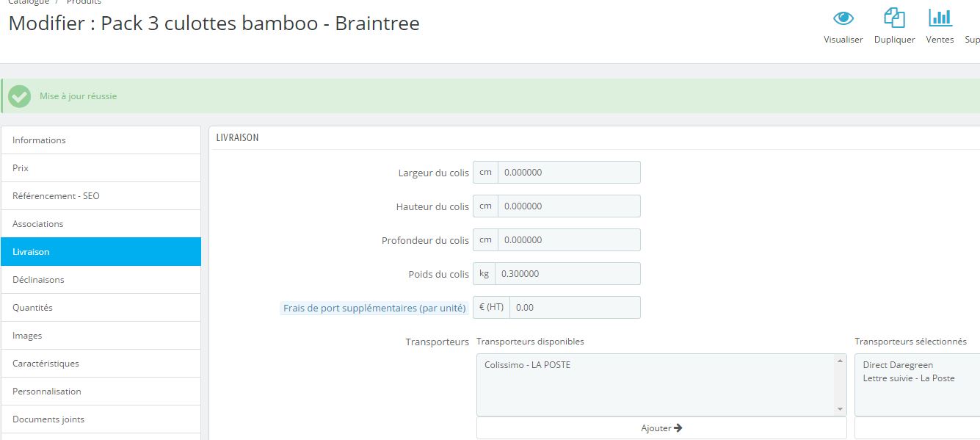Switch to the Images tab

(x=101, y=336)
